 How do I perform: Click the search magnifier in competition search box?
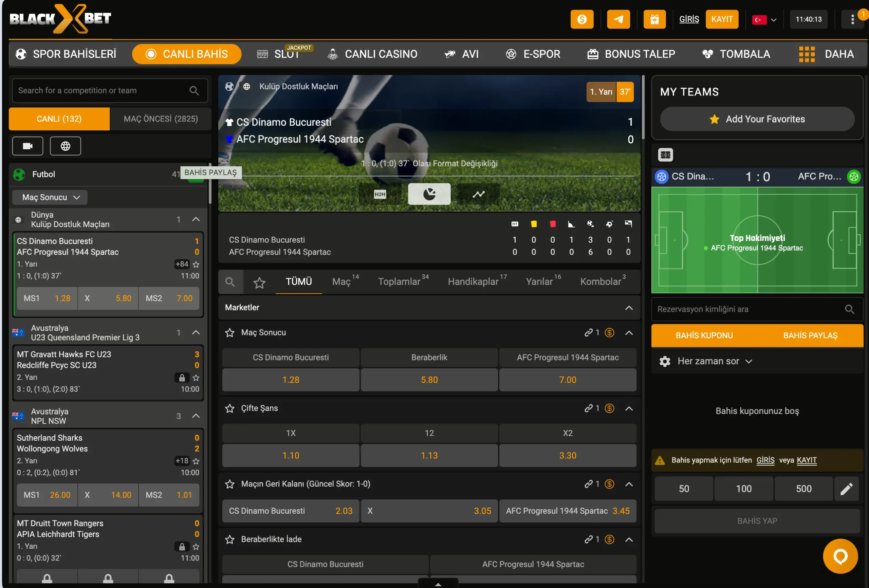click(194, 91)
